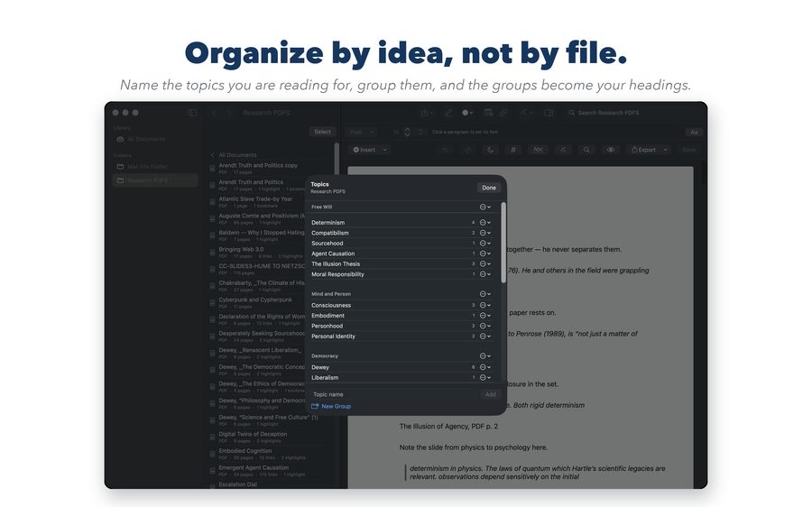Open the Export dropdown arrow
Screen dimensions: 812x507
[666, 150]
